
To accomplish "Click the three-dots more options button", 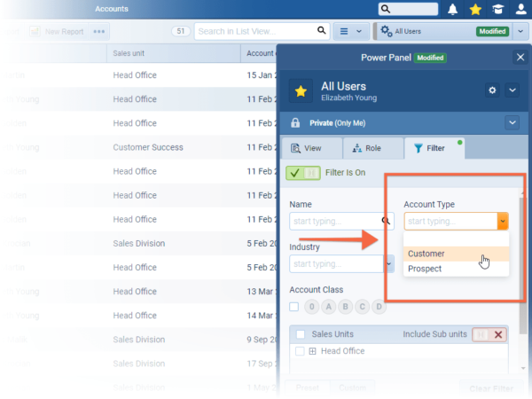I will [99, 31].
